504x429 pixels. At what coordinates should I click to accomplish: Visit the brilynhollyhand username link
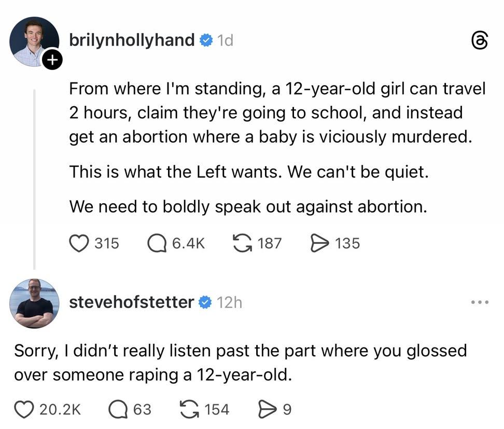click(132, 40)
